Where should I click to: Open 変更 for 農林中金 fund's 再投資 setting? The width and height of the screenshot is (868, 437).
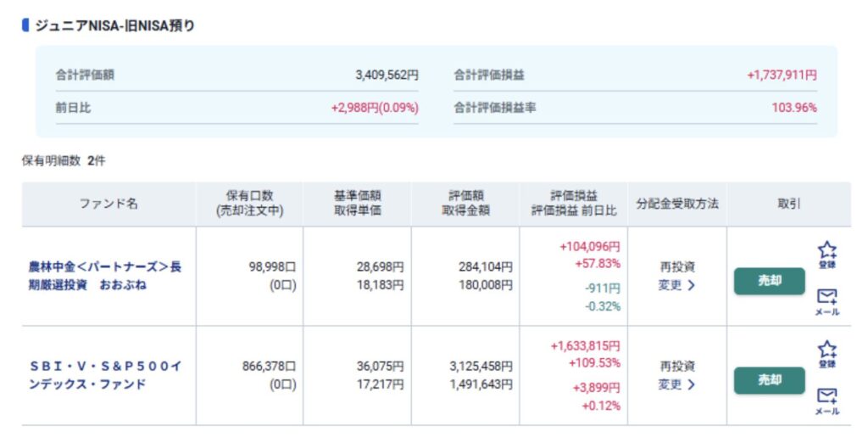coord(676,286)
